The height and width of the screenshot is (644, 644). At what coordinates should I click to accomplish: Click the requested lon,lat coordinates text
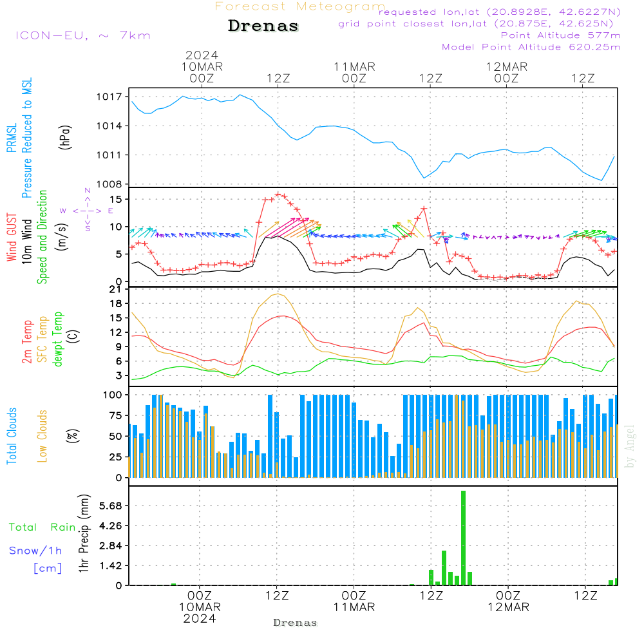[x=500, y=12]
